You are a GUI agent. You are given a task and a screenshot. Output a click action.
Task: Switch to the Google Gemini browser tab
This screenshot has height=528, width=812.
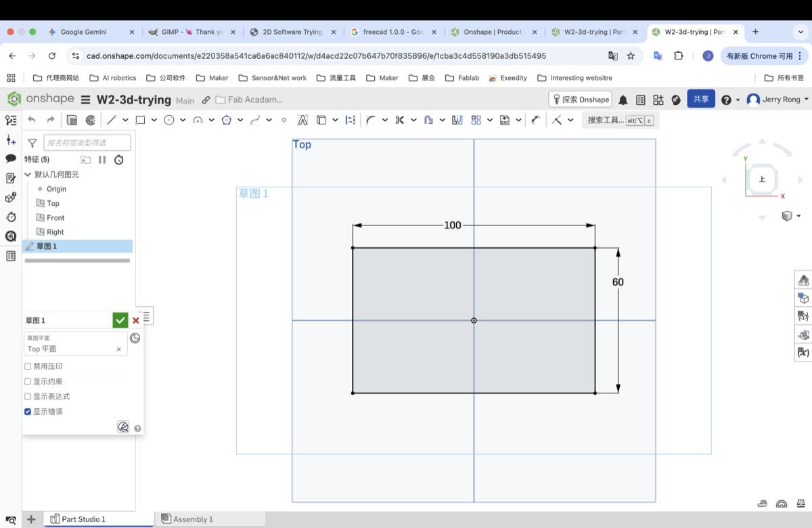(91, 32)
